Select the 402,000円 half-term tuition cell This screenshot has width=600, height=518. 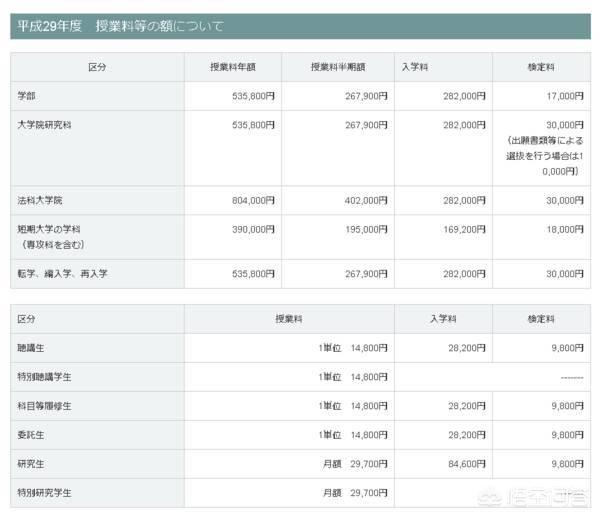(364, 200)
